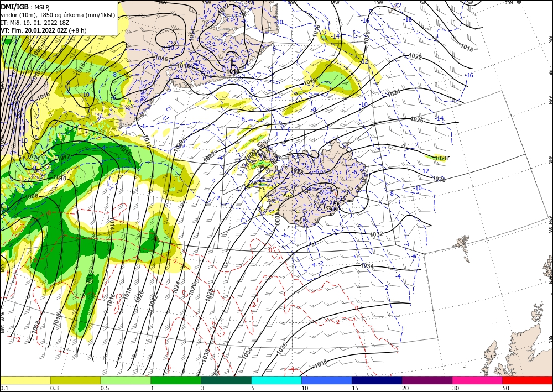
Task: Click the '25W' longitude label
Action: click(x=249, y=2)
